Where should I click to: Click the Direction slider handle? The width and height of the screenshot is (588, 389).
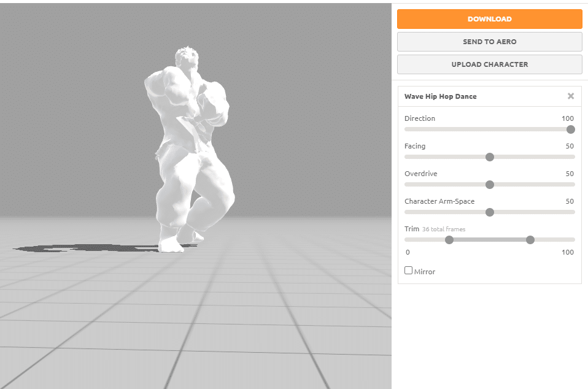pos(571,129)
